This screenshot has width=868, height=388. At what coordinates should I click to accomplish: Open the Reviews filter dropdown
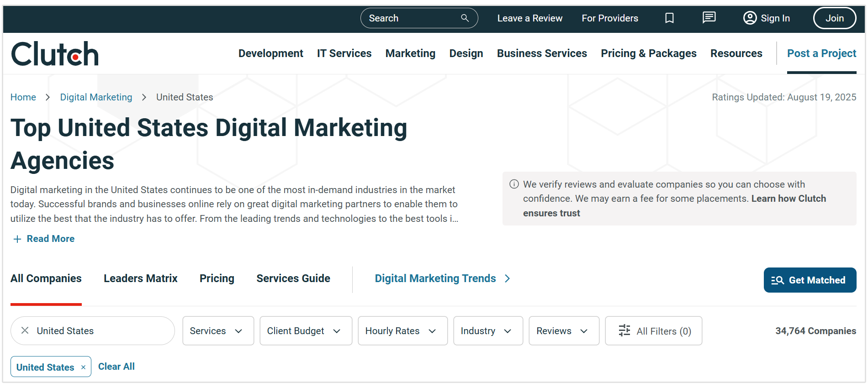click(x=564, y=331)
